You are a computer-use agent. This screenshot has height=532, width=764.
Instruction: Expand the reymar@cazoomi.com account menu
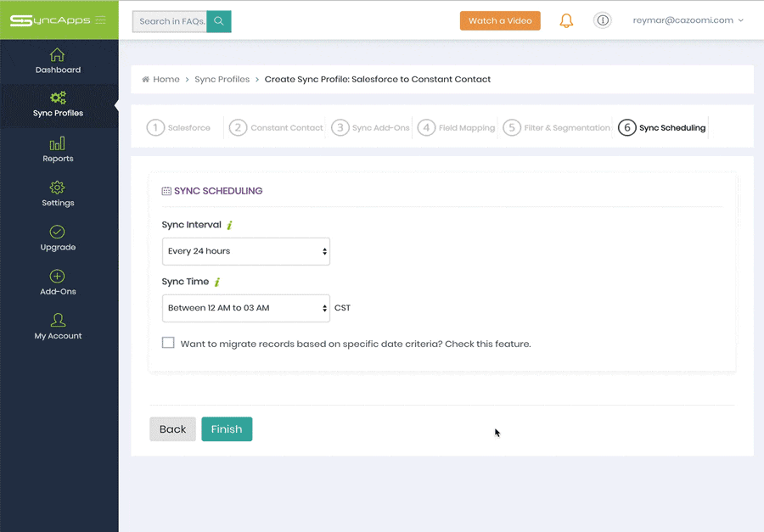point(688,20)
